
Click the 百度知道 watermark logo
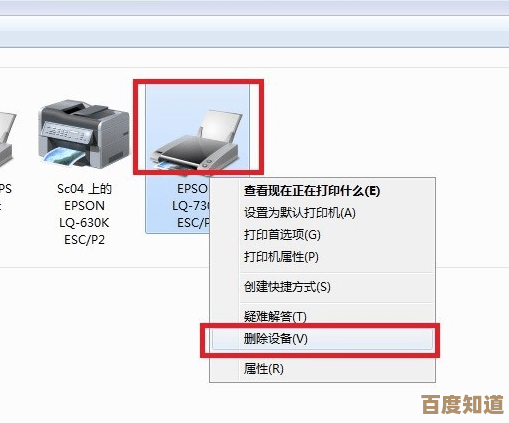462,404
